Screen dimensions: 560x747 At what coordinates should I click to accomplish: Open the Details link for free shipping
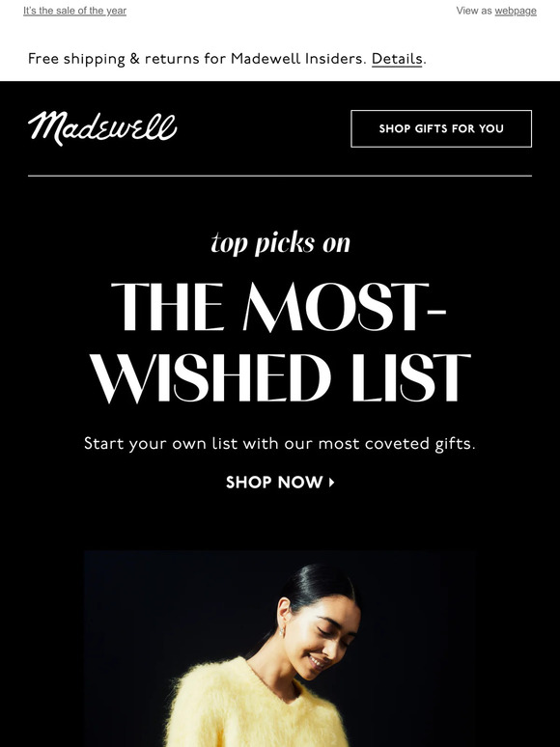397,59
